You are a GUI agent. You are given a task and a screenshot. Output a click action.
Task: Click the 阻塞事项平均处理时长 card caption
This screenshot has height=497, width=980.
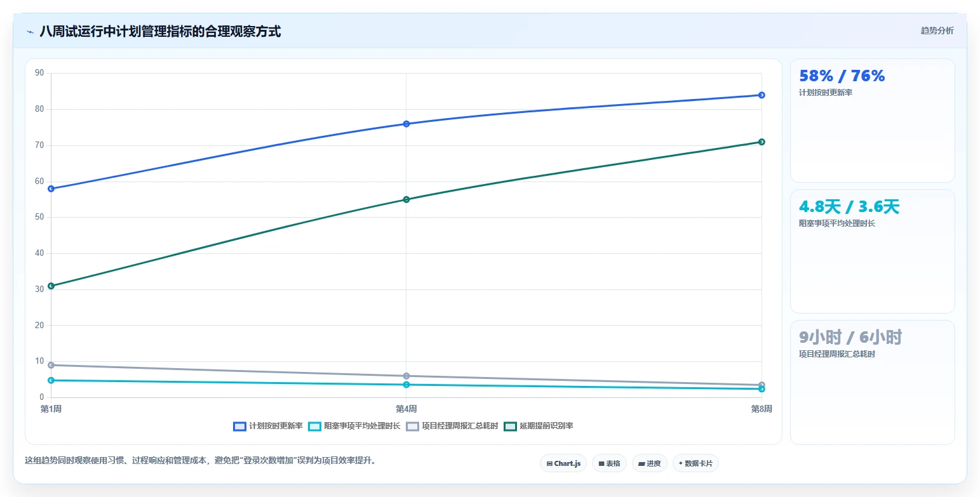[837, 223]
